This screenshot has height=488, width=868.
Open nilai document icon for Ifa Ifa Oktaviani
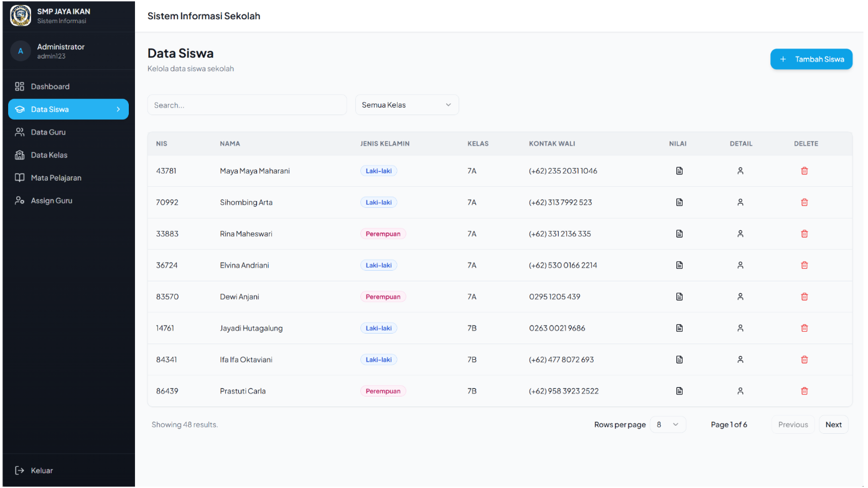point(679,360)
